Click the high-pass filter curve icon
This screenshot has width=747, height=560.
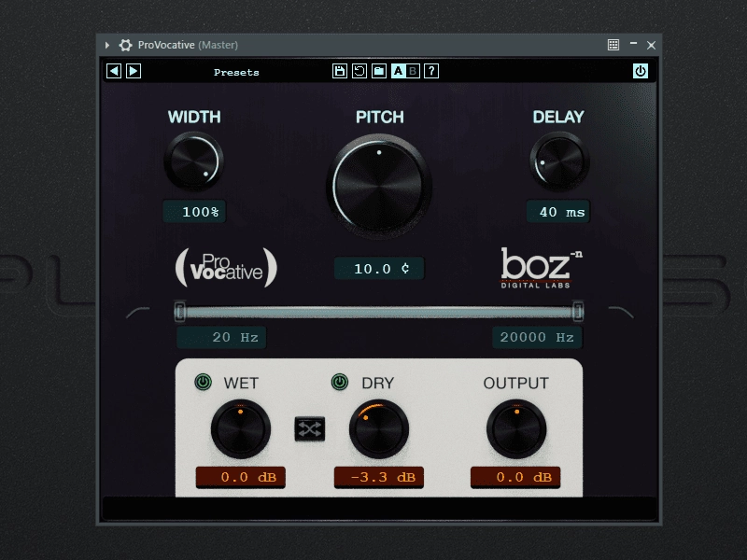click(138, 313)
